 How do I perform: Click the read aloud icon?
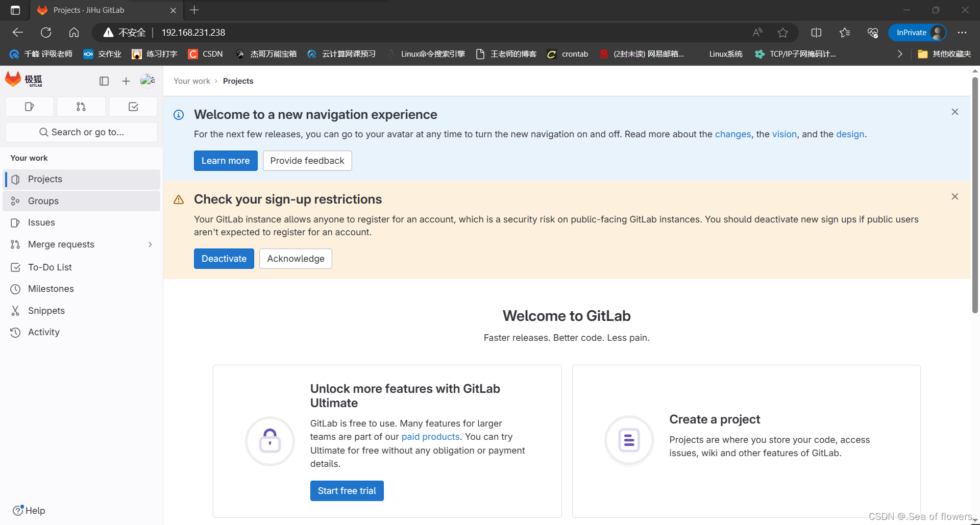pos(757,33)
